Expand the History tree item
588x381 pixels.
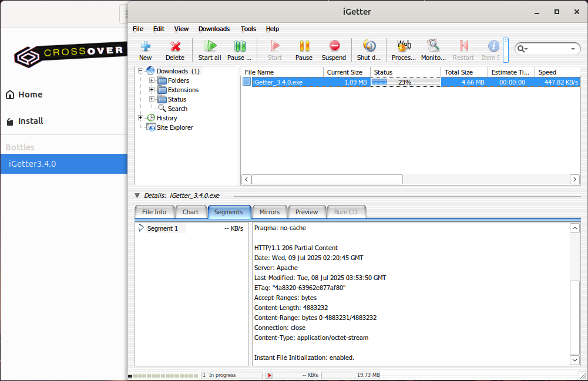point(140,117)
